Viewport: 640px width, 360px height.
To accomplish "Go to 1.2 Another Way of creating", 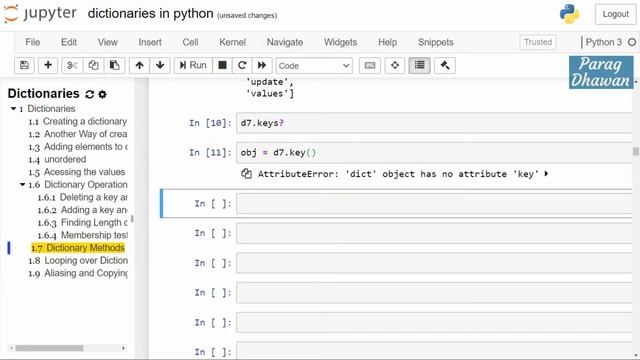I will point(78,134).
